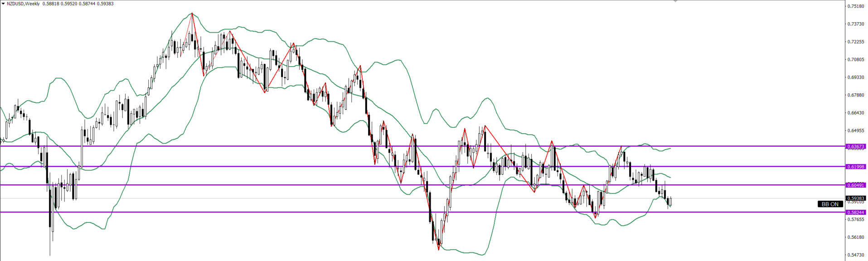This screenshot has width=868, height=261.
Task: Select the 0.63673 purple price label
Action: 856,146
